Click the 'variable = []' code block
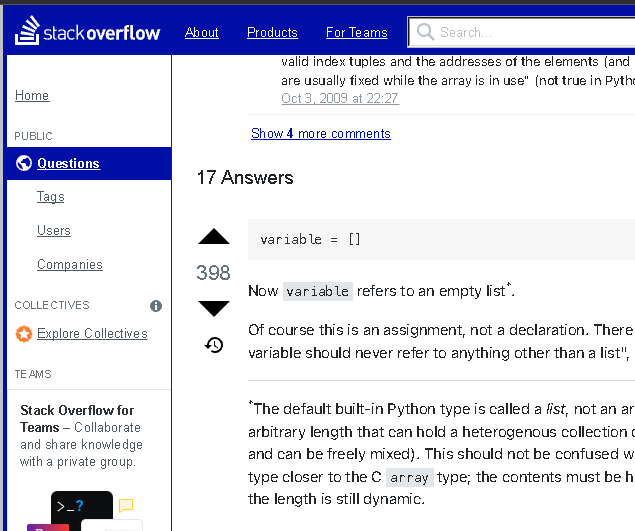Viewport: 635px width, 531px height. tap(441, 239)
